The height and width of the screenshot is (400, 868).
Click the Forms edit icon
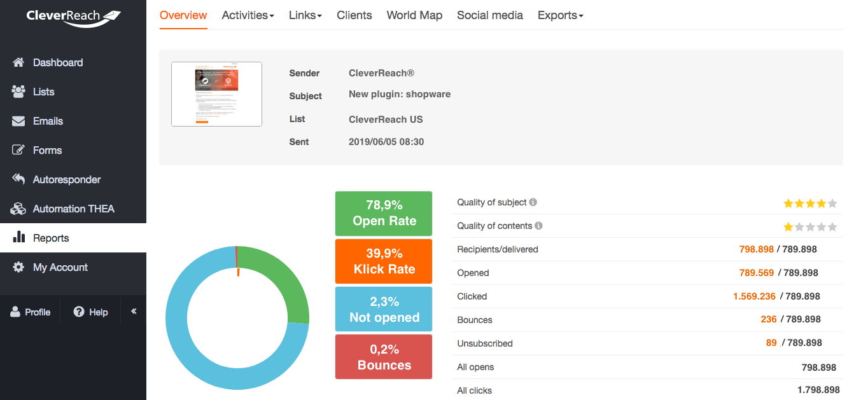coord(19,150)
